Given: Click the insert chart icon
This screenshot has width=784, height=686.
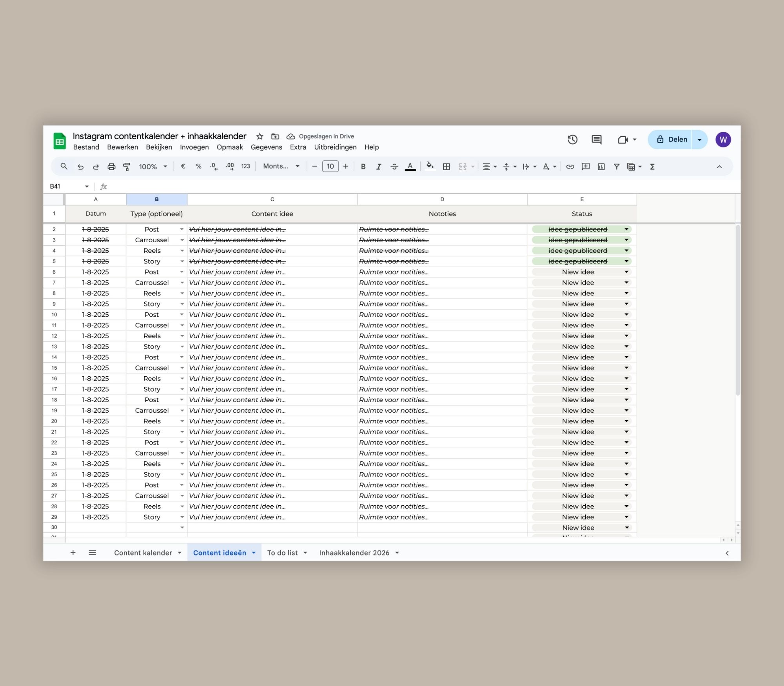Looking at the screenshot, I should coord(601,167).
